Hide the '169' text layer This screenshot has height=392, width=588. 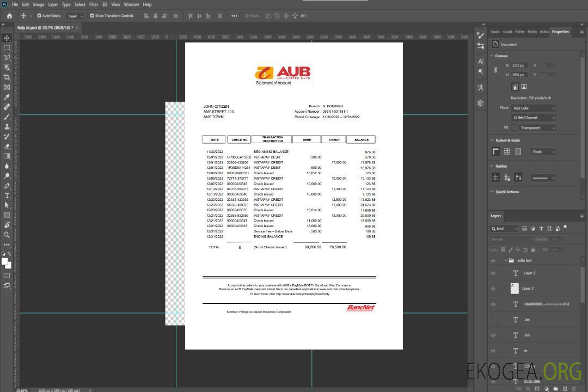(493, 335)
